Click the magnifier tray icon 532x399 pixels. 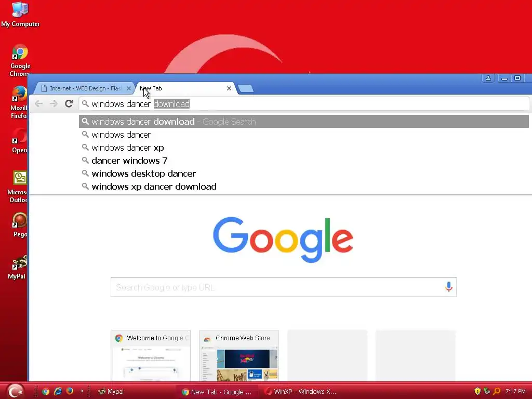pos(497,391)
